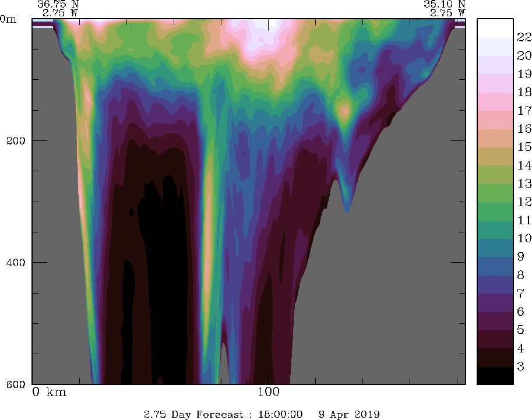Viewport: 532px width, 420px height.
Task: Click the colorbar label 14
Action: click(x=524, y=165)
